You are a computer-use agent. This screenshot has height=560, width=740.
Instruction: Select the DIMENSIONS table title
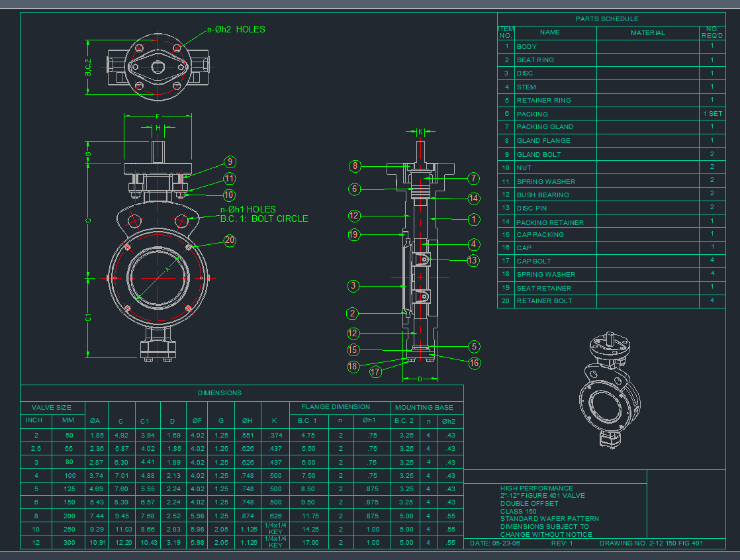coord(220,393)
